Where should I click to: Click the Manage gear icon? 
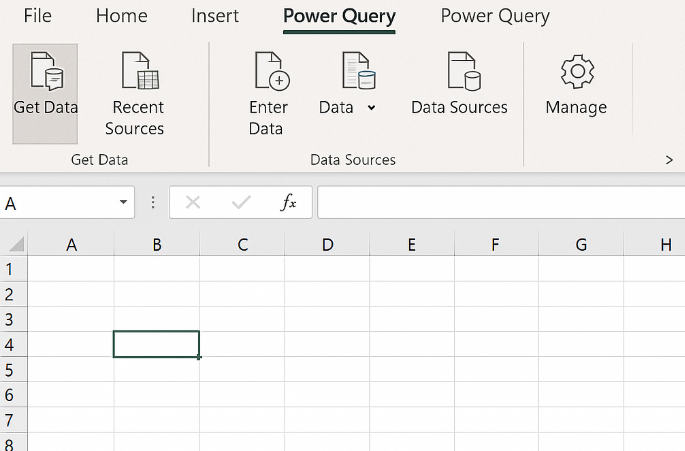(577, 72)
